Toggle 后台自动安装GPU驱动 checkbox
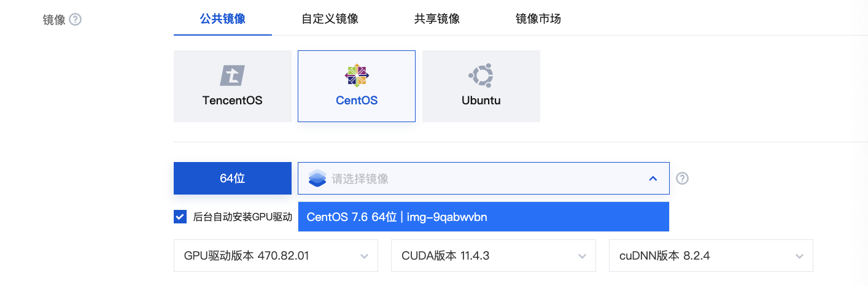Screen dimensions: 868x286 180,216
